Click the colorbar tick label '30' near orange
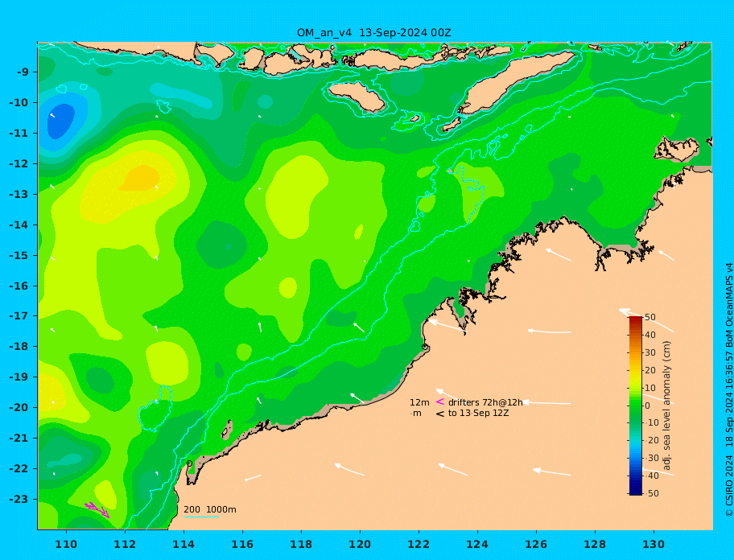This screenshot has height=560, width=734. tap(650, 352)
